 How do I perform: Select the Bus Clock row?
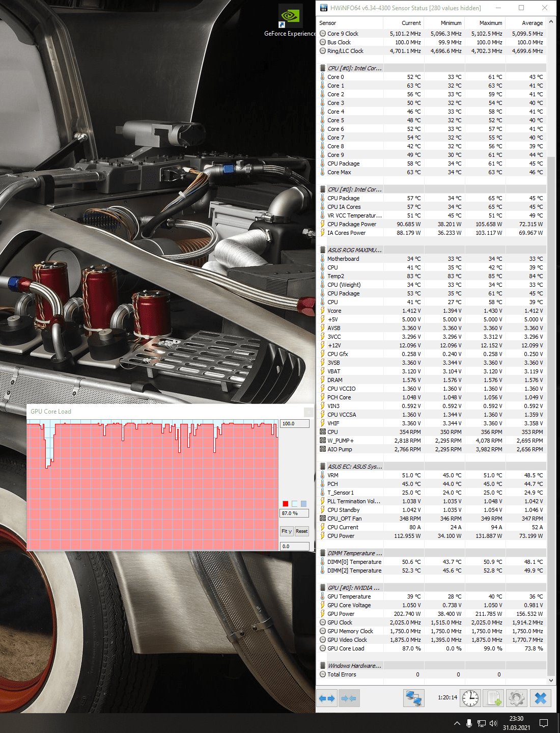[431, 42]
